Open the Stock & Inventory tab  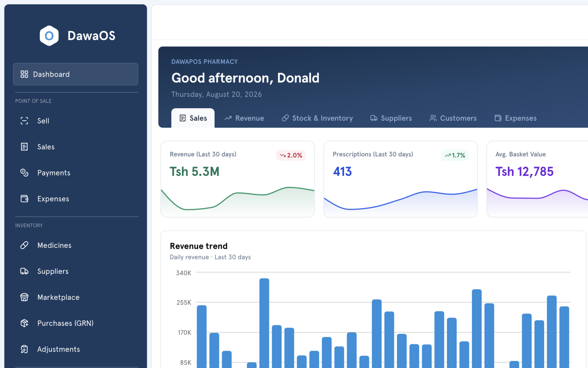click(317, 118)
